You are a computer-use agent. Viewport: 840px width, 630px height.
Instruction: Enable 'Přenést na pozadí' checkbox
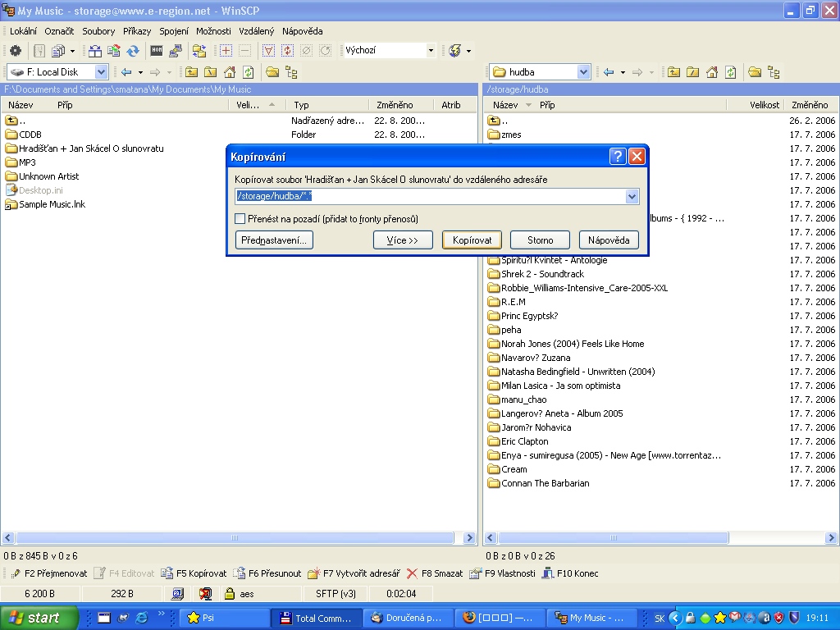tap(240, 219)
